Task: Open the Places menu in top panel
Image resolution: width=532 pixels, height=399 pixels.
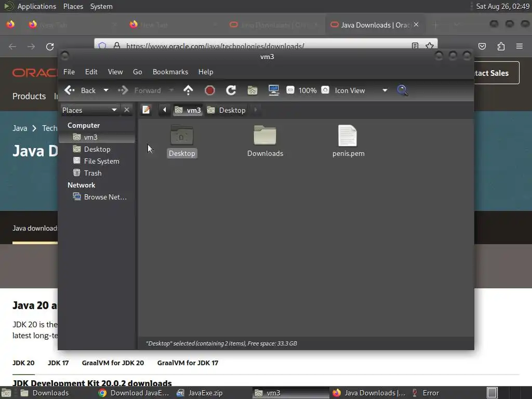Action: click(73, 6)
